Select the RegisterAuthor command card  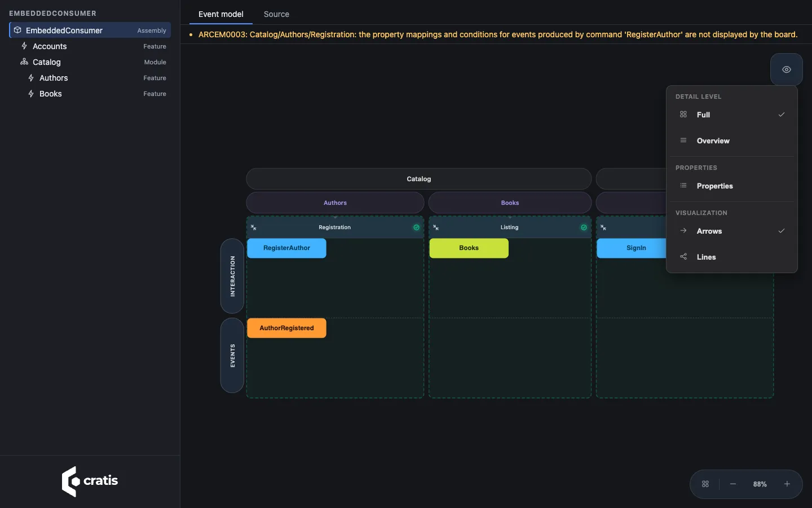click(x=286, y=248)
